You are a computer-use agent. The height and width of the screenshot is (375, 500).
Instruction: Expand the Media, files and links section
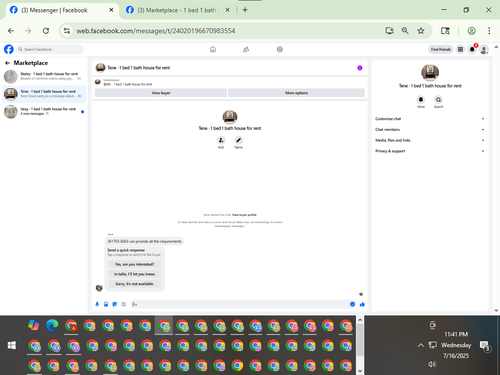pos(430,140)
